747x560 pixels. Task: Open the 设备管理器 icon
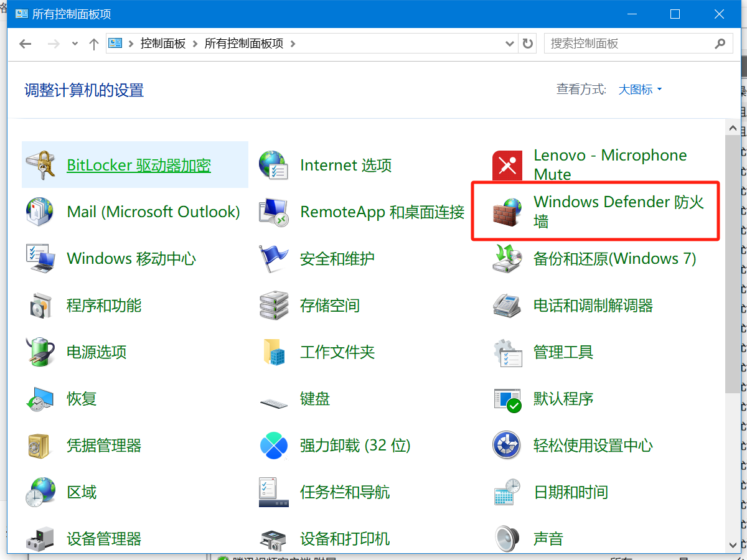click(40, 538)
